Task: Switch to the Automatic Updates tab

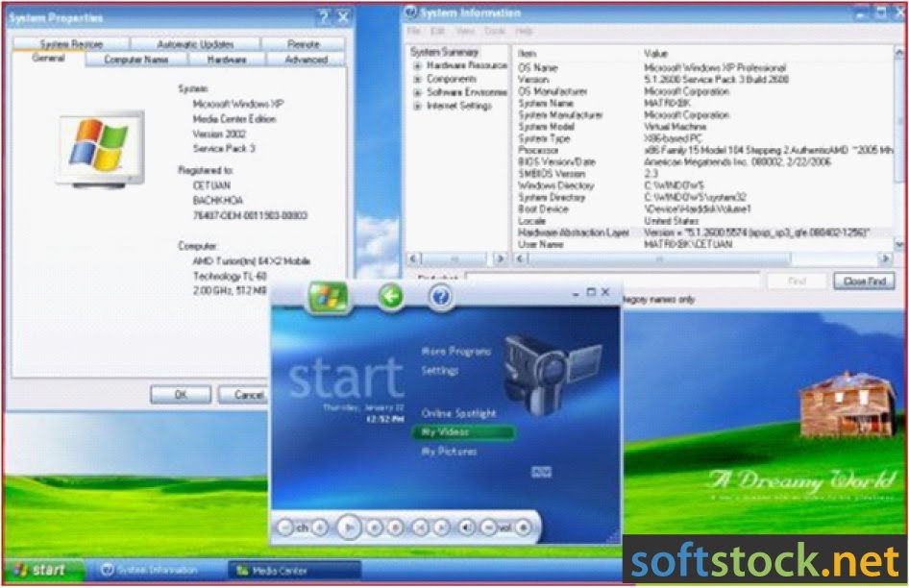Action: pos(195,44)
